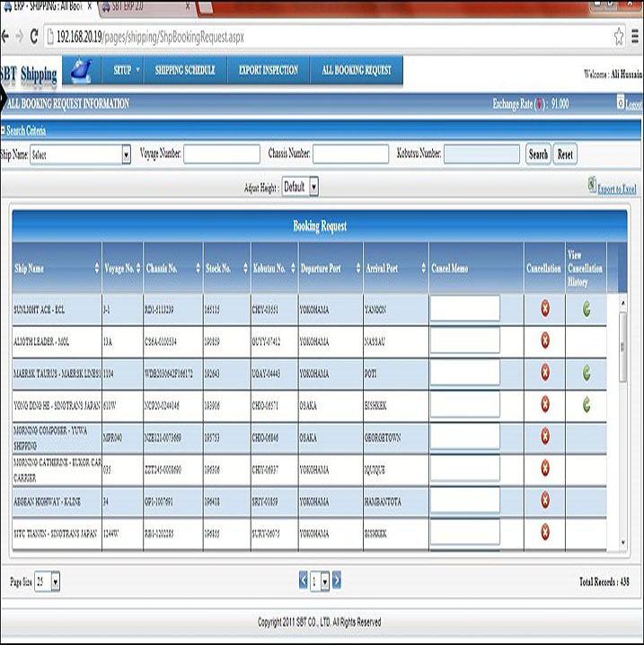Click Cancel Memo field for AEGEAN HIGHWAY row
Screen dimensions: 644x645
click(465, 500)
